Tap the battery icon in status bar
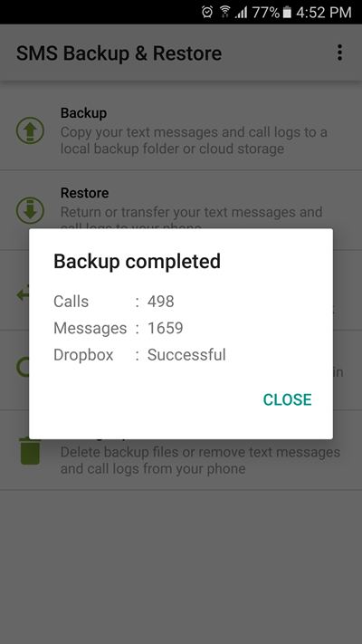Image resolution: width=362 pixels, height=644 pixels. point(287,12)
